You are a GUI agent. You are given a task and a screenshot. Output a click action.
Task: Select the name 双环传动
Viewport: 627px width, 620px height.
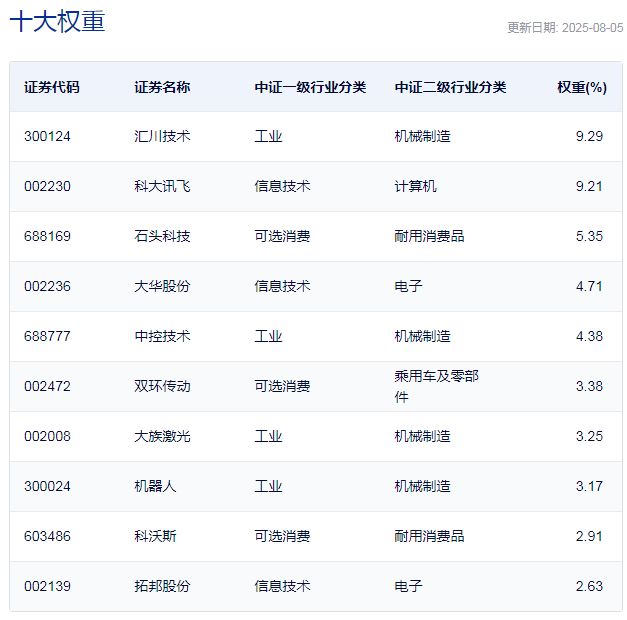162,386
